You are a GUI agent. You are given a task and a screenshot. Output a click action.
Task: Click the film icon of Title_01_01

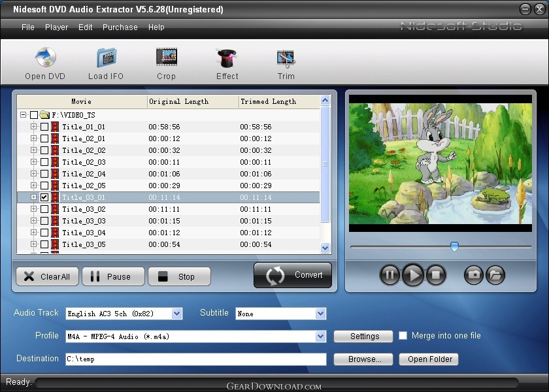tap(55, 127)
